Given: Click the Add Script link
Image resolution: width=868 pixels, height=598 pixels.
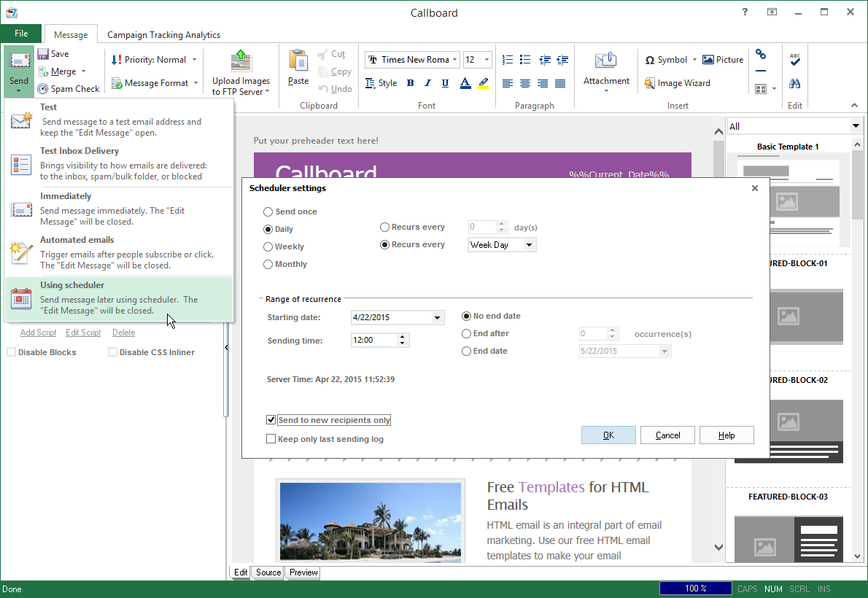Looking at the screenshot, I should click(38, 333).
